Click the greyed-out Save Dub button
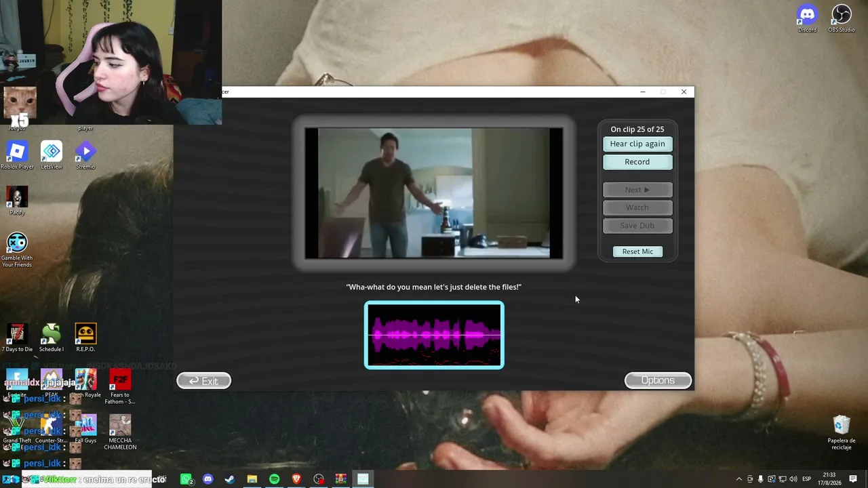Screen dimensions: 868x488 pyautogui.click(x=637, y=226)
